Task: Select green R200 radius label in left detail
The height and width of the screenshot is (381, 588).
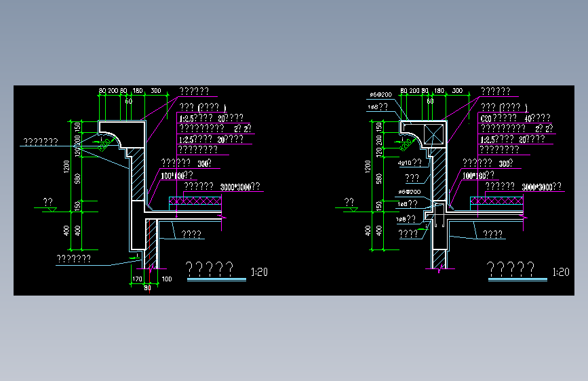Action: click(x=104, y=144)
